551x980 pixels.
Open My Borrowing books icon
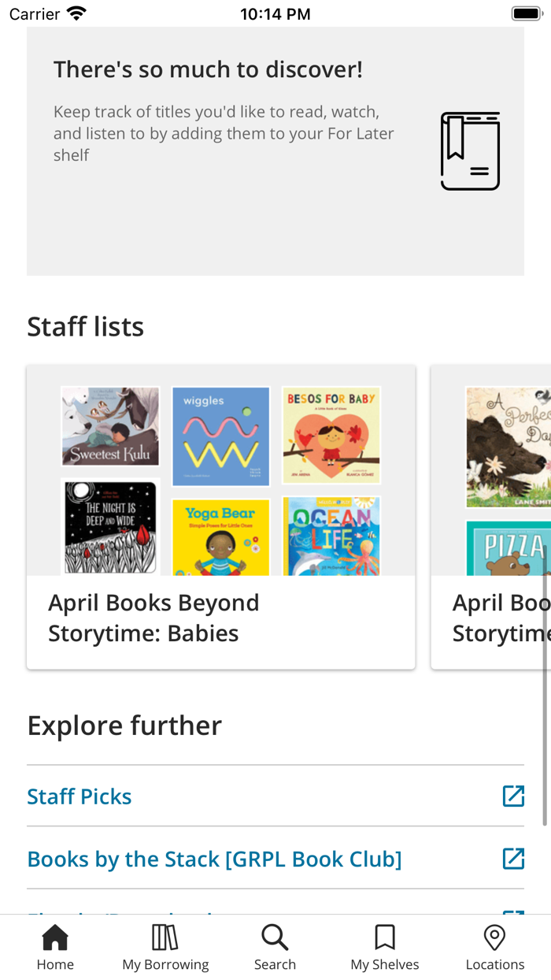tap(165, 937)
